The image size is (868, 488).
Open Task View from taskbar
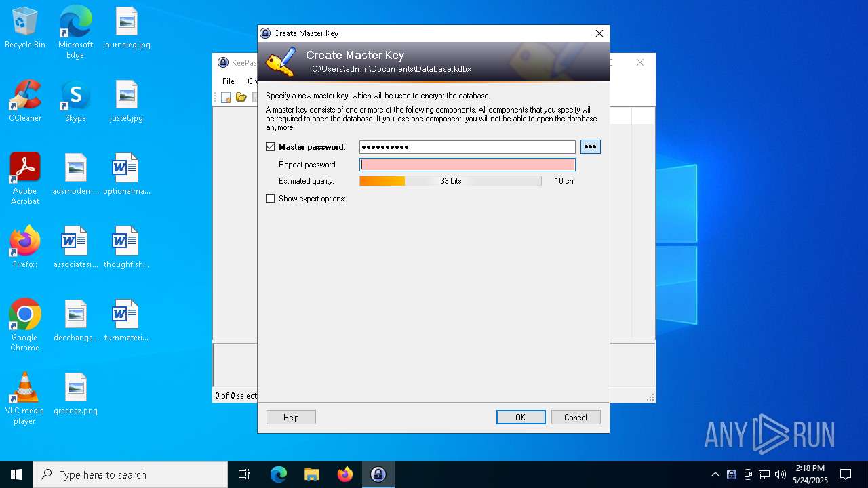tap(244, 474)
